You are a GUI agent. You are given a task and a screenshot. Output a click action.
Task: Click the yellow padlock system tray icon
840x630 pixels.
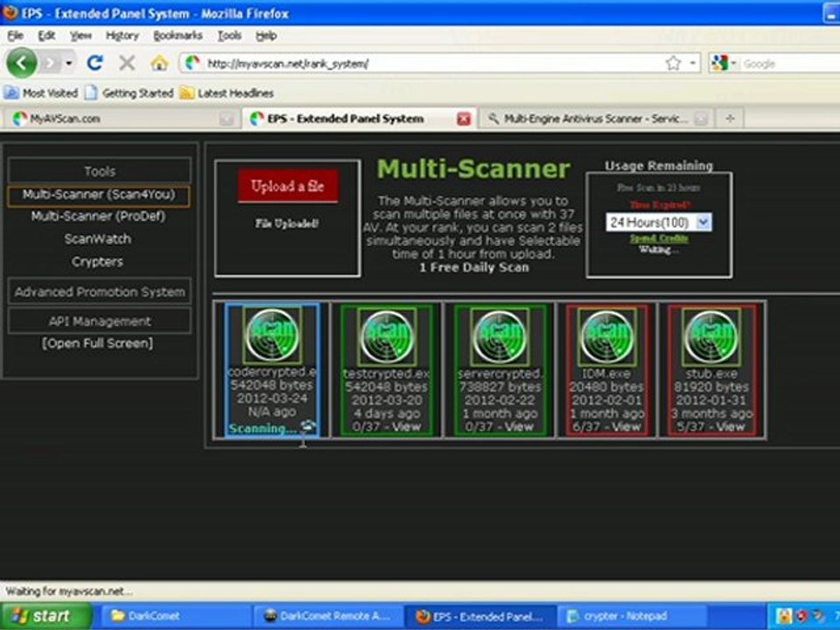point(784,616)
